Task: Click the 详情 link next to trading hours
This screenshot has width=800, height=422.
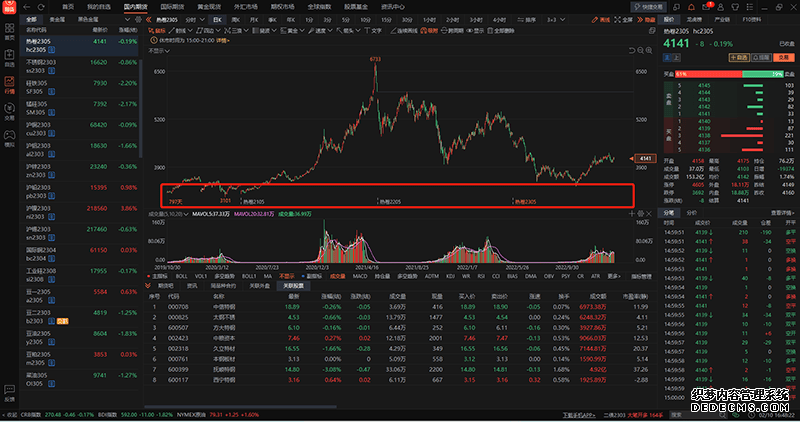Action: (x=222, y=41)
